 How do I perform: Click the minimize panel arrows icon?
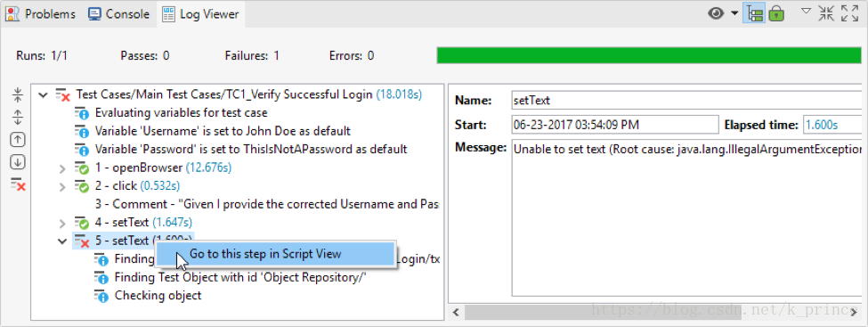(826, 13)
